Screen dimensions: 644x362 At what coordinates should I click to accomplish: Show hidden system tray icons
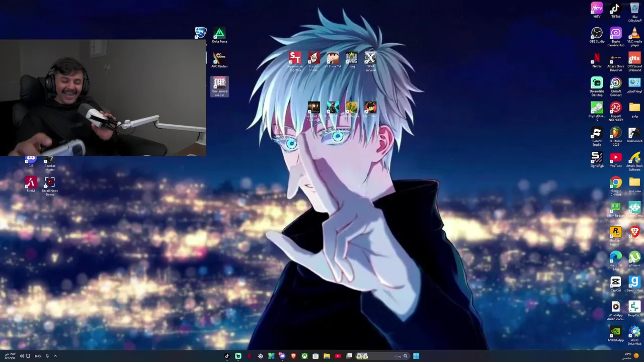coord(55,356)
